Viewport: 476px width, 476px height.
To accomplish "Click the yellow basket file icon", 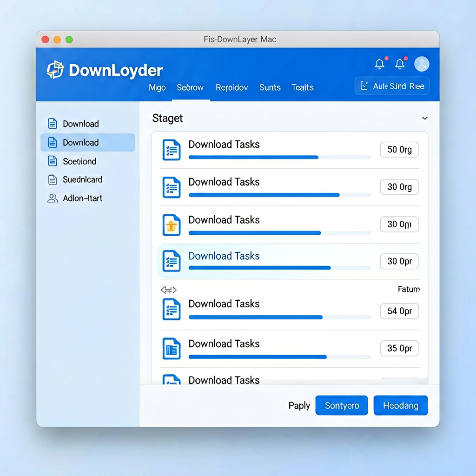I will pyautogui.click(x=171, y=225).
